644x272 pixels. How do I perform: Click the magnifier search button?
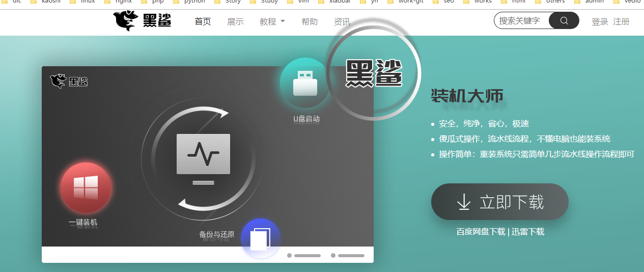564,20
